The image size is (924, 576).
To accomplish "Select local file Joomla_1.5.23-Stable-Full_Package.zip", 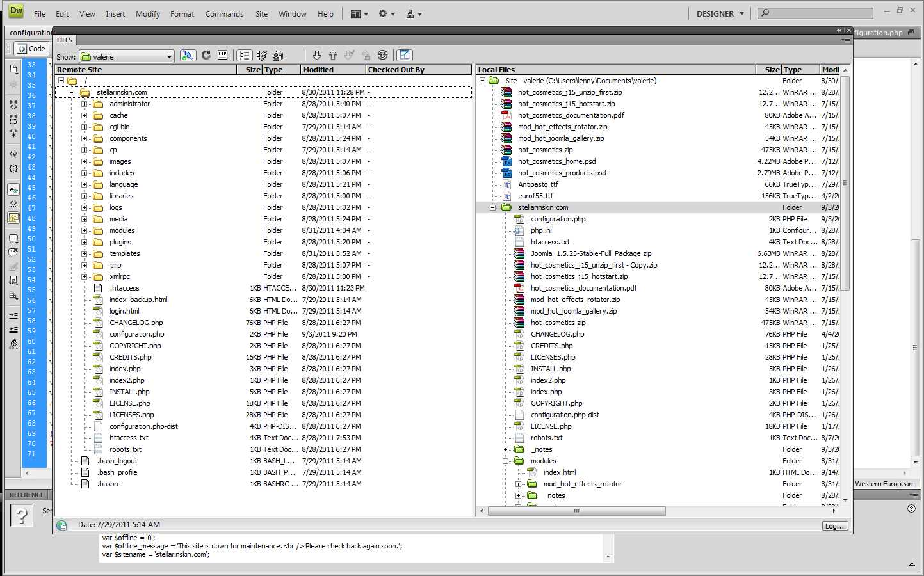I will coord(591,253).
